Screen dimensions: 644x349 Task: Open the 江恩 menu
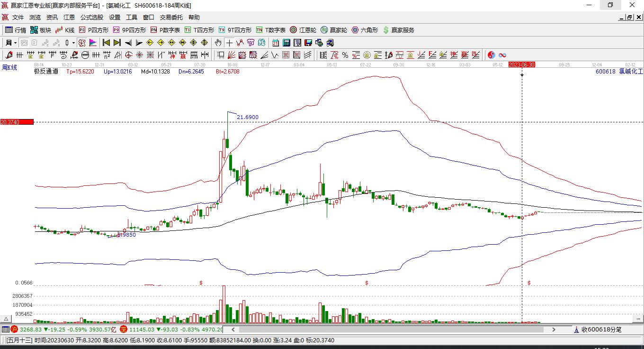coord(69,18)
